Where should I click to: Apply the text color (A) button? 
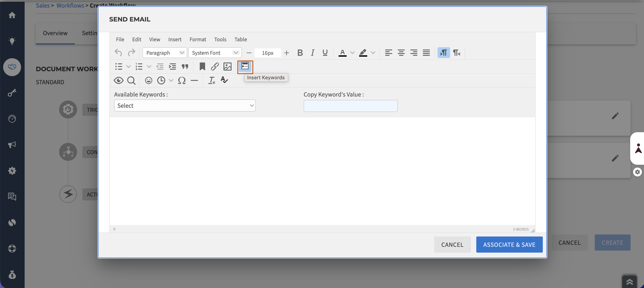343,53
